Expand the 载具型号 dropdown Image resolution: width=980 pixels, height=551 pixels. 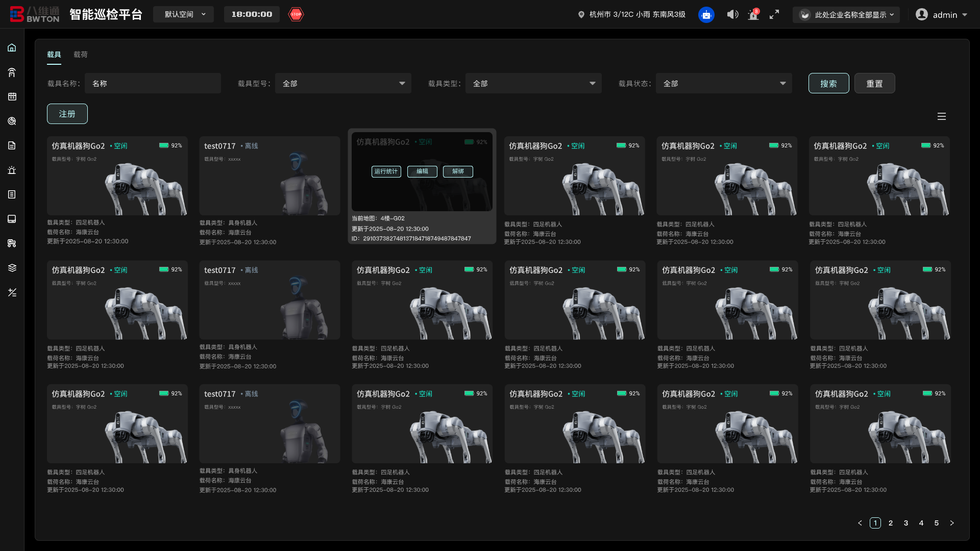coord(343,84)
